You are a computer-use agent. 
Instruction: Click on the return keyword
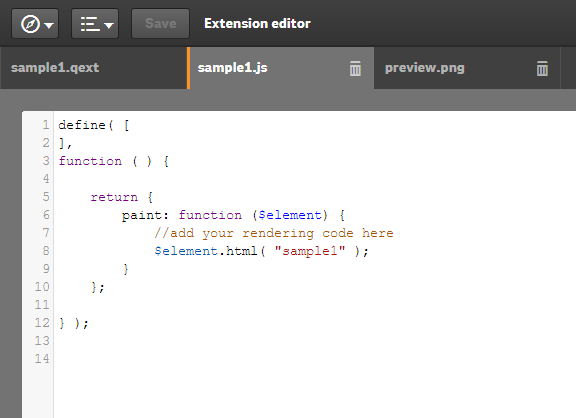(x=114, y=197)
